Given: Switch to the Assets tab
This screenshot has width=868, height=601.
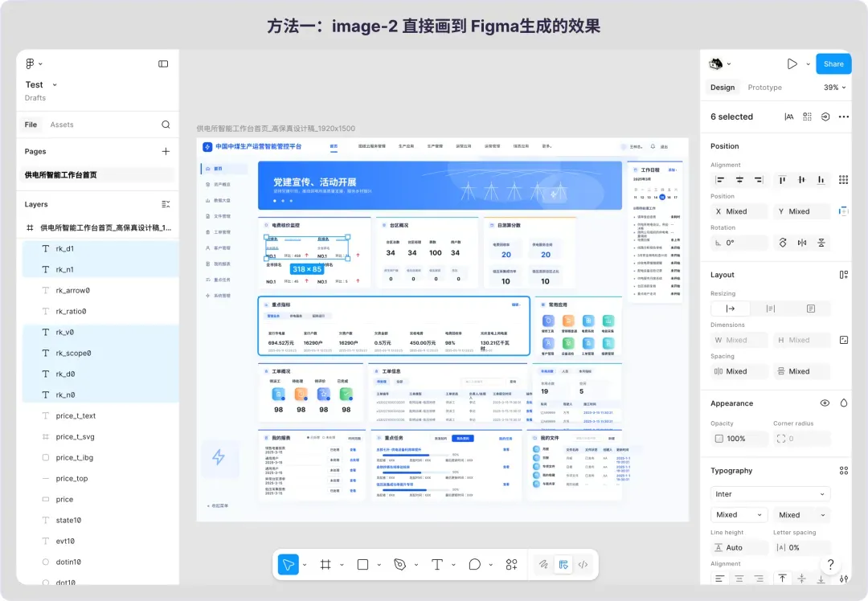Looking at the screenshot, I should click(62, 125).
